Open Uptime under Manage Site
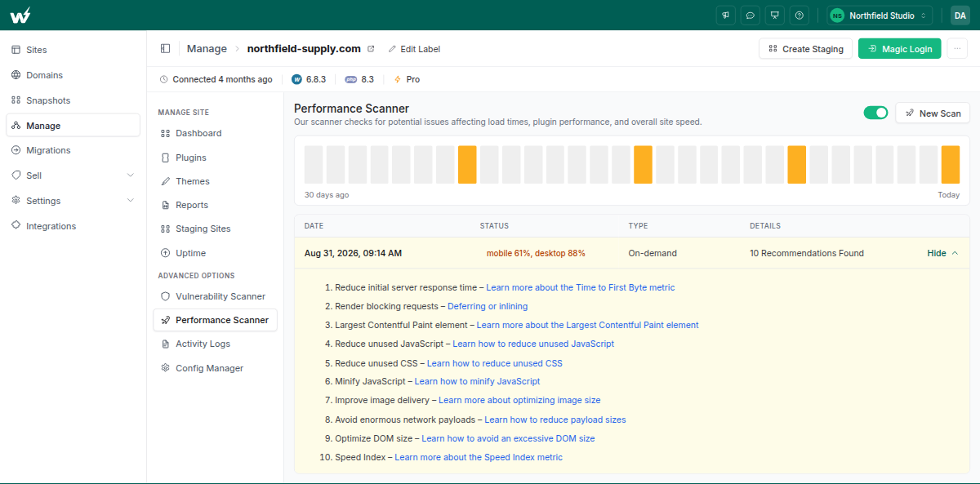 (x=216, y=253)
